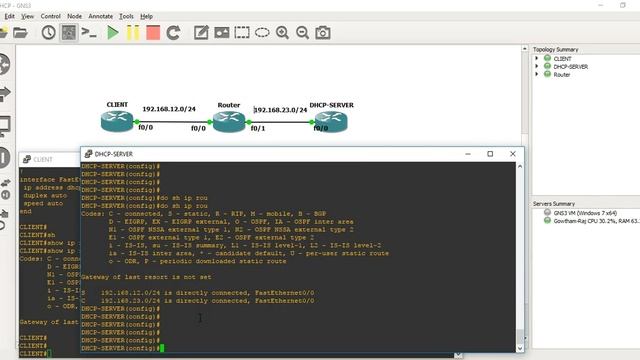This screenshot has width=640, height=360.
Task: Select the CLIENT router on the canvas
Action: pyautogui.click(x=117, y=121)
